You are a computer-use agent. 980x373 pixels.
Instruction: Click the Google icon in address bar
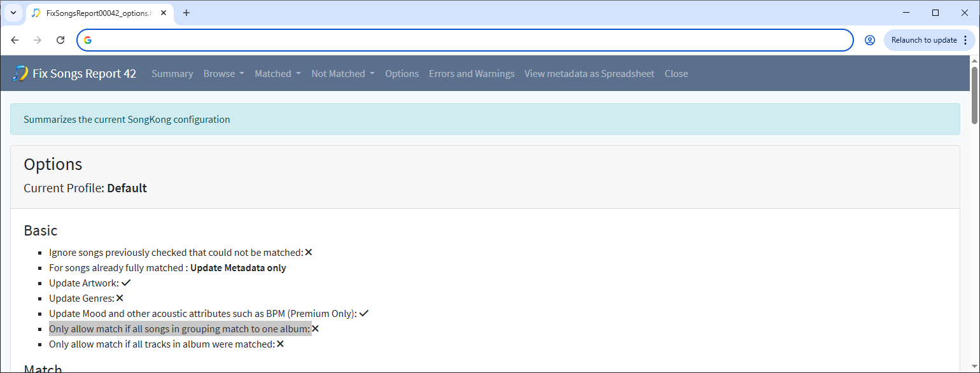[88, 40]
